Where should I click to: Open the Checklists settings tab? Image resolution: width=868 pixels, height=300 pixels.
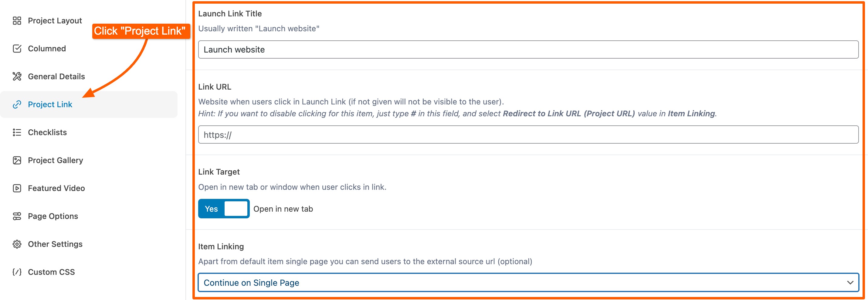click(x=47, y=132)
